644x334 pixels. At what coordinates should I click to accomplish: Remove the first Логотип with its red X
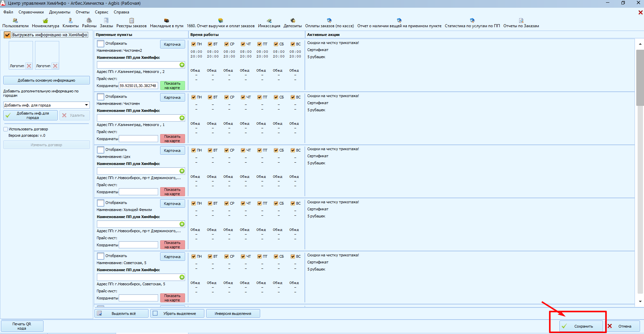[29, 66]
